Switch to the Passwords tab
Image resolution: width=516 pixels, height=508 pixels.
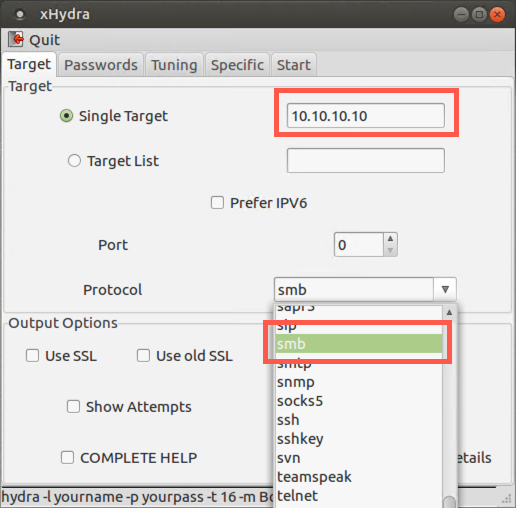click(x=101, y=65)
